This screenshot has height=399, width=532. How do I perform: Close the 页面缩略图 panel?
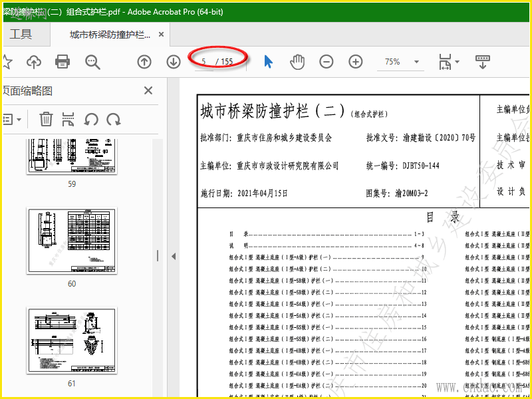[148, 90]
